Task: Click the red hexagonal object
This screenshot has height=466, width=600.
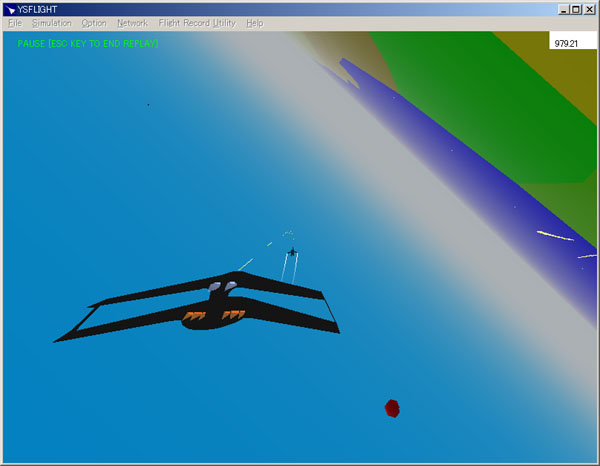Action: click(392, 408)
